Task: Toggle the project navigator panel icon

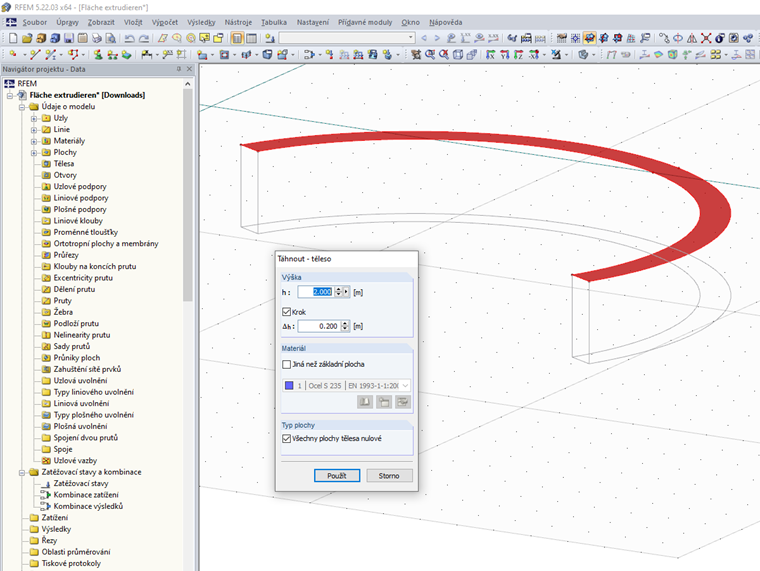Action: coord(237,38)
